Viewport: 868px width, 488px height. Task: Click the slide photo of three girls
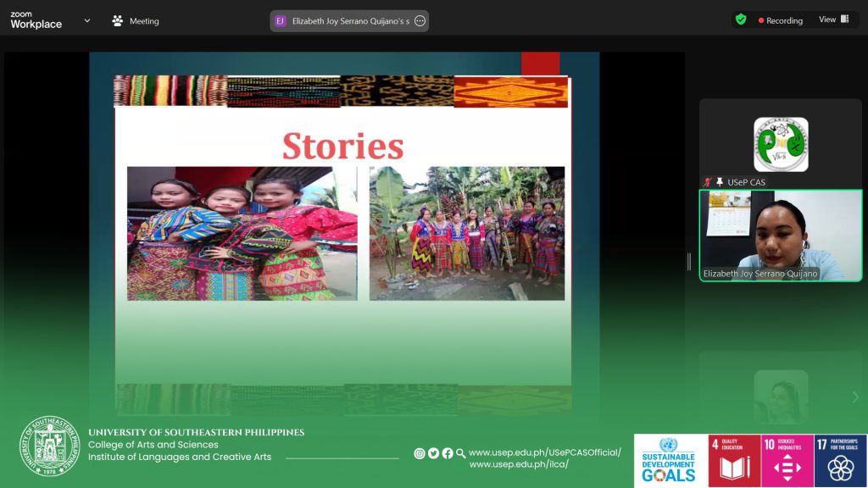pos(242,234)
